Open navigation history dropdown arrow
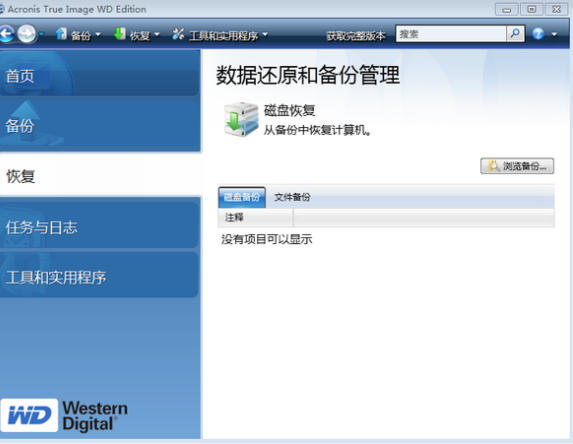Image resolution: width=573 pixels, height=444 pixels. [41, 34]
